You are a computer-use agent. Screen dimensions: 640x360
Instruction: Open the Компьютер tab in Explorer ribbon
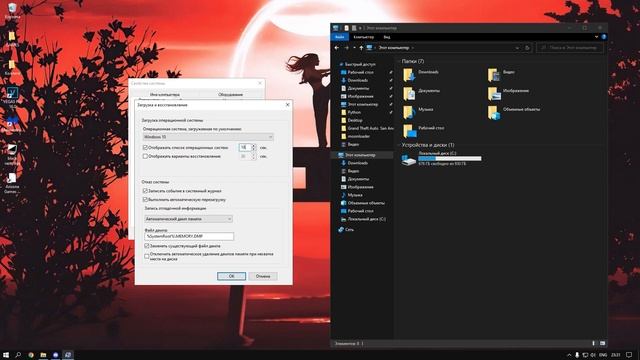pyautogui.click(x=363, y=37)
